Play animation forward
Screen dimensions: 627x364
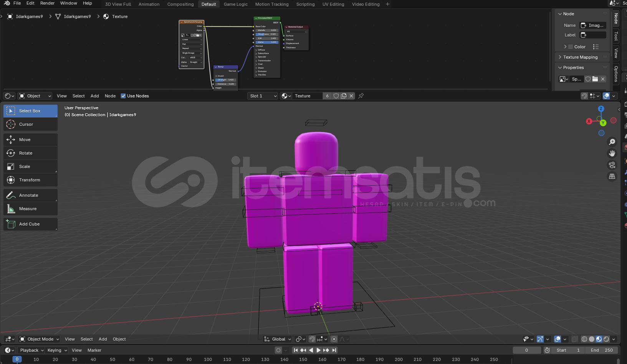coord(318,350)
